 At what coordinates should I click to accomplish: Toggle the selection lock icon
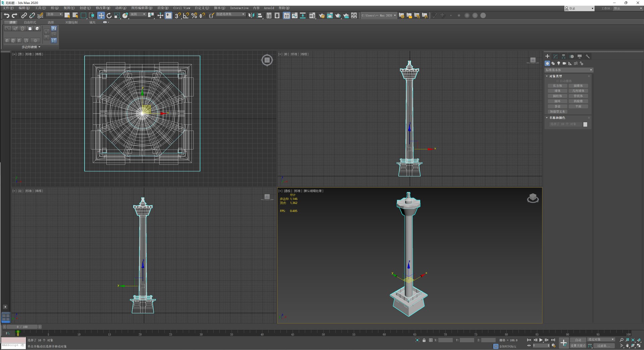(424, 340)
